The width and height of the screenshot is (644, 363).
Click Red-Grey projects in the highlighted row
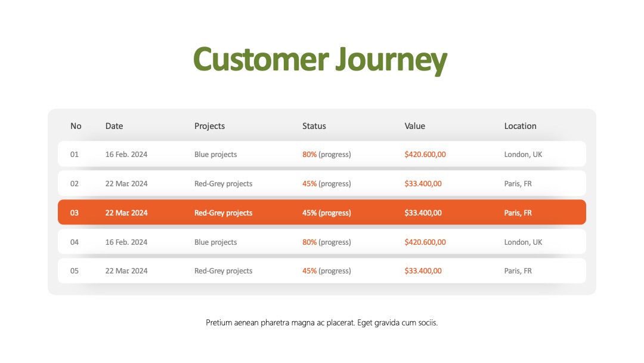tap(224, 213)
